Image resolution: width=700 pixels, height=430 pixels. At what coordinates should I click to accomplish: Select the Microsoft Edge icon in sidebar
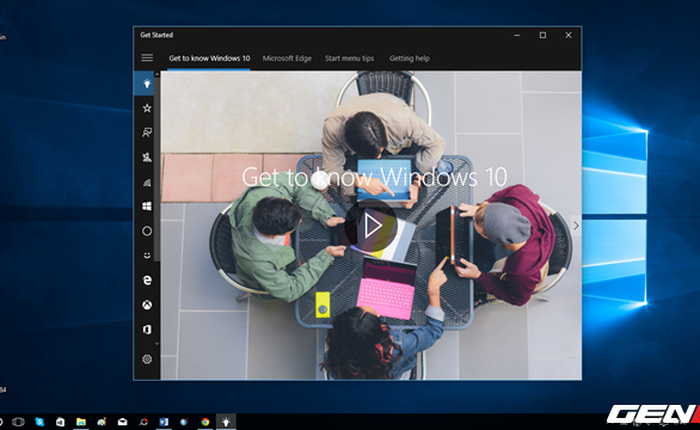click(x=147, y=280)
